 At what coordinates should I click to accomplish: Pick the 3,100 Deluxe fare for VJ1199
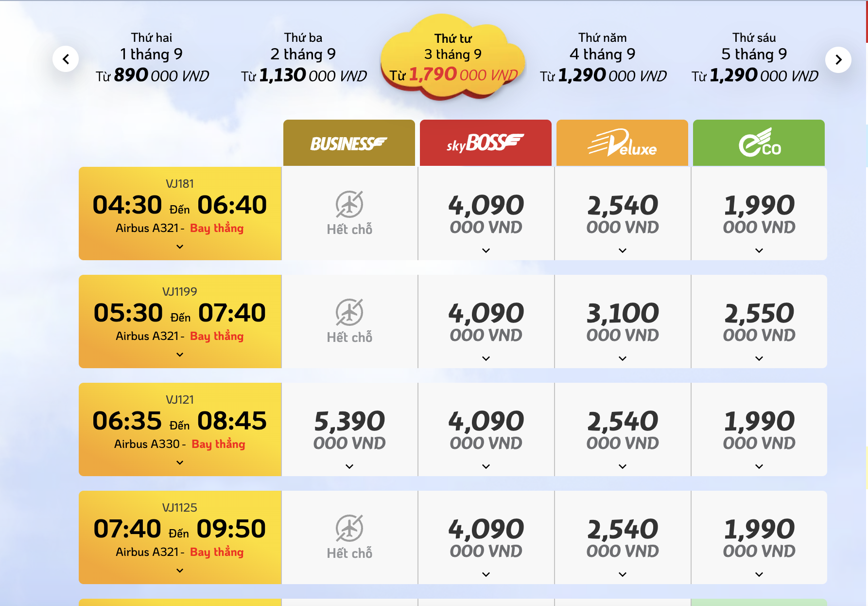tap(622, 320)
